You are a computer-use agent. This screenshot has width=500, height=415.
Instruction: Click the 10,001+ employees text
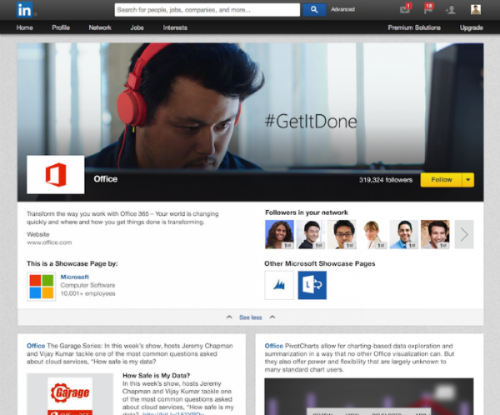point(88,293)
